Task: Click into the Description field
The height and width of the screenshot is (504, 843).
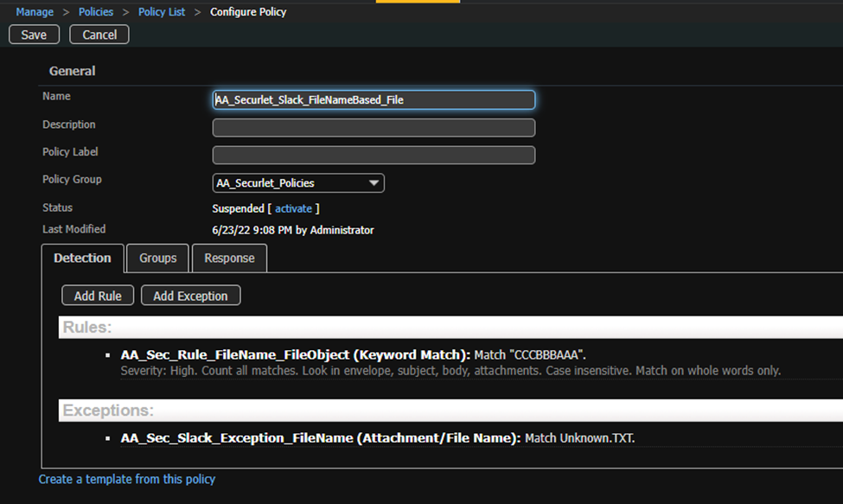Action: [374, 128]
